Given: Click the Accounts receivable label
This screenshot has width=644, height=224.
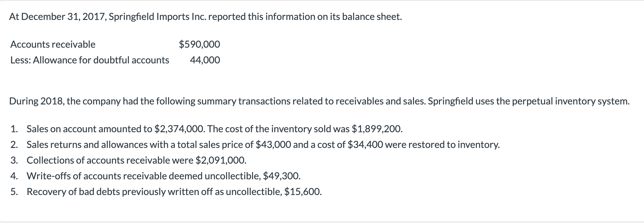Looking at the screenshot, I should 53,44.
